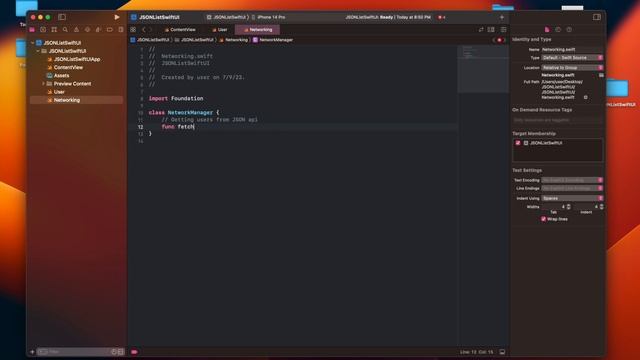The image size is (640, 360).
Task: Click the pink breakpoint tag icon at bottom
Action: (134, 352)
